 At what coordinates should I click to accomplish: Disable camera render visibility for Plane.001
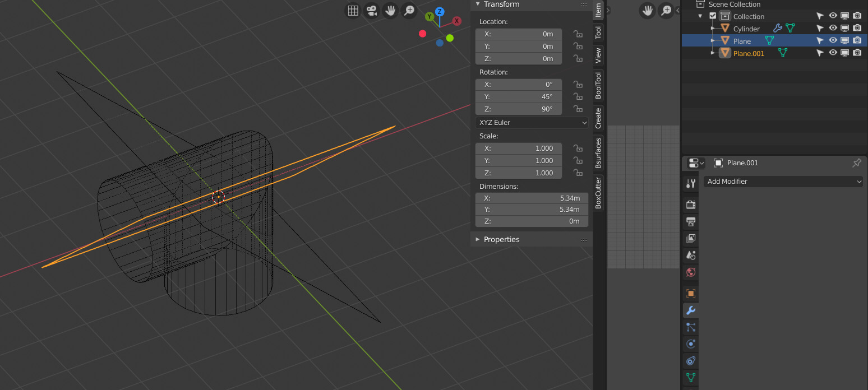click(x=857, y=53)
